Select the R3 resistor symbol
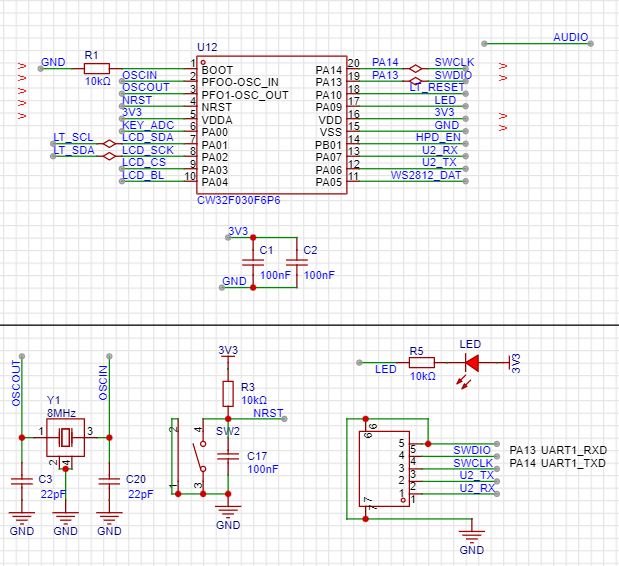Viewport: 619px width, 566px height. pyautogui.click(x=228, y=391)
